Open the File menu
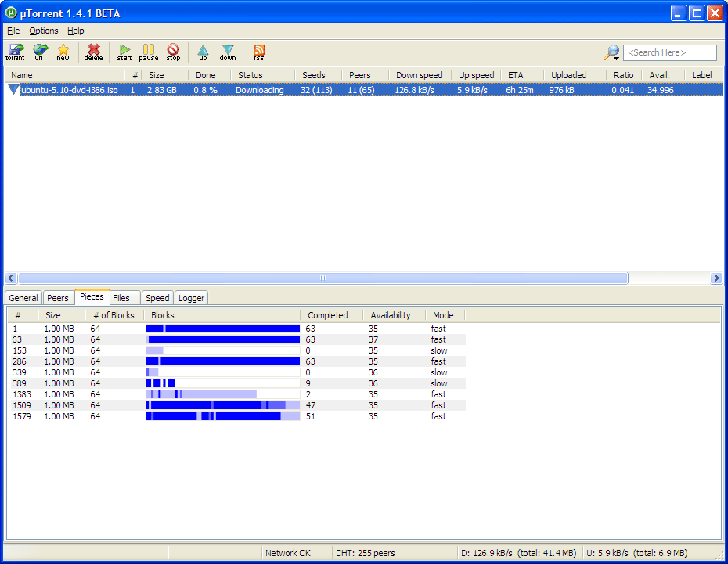 point(13,31)
